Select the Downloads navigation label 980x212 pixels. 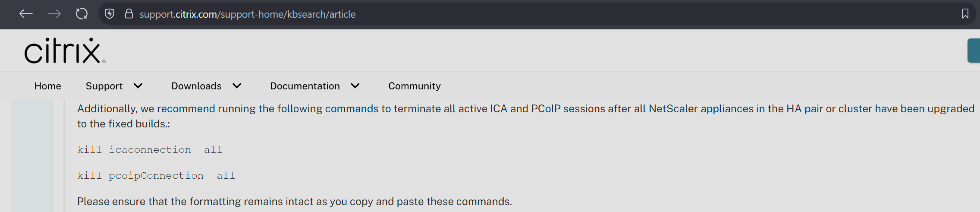196,86
